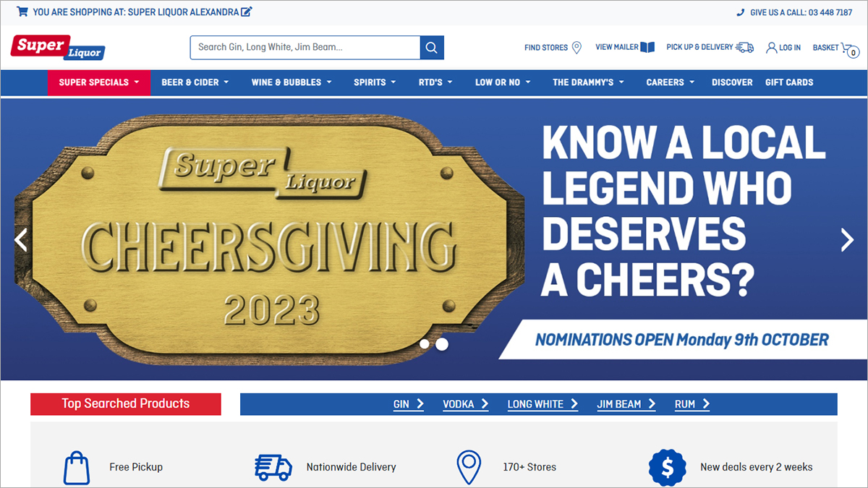The image size is (868, 488).
Task: Expand the Beer & Cider dropdown
Action: click(x=195, y=82)
